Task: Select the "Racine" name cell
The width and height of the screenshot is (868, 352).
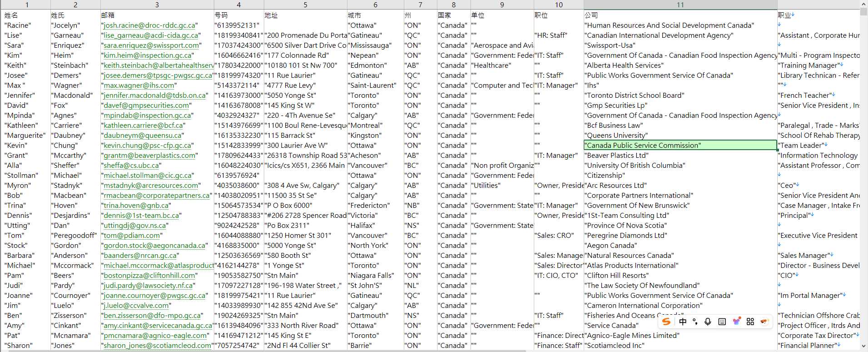Action: (27, 25)
